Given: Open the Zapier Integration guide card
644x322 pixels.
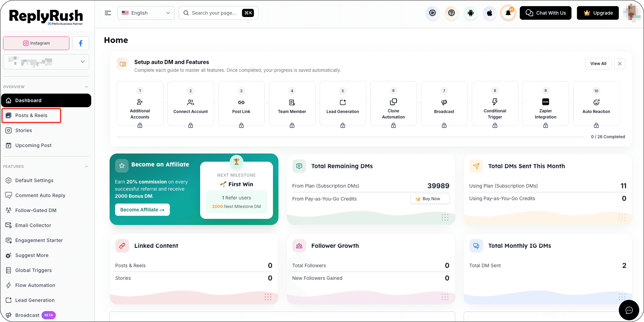Looking at the screenshot, I should (546, 103).
